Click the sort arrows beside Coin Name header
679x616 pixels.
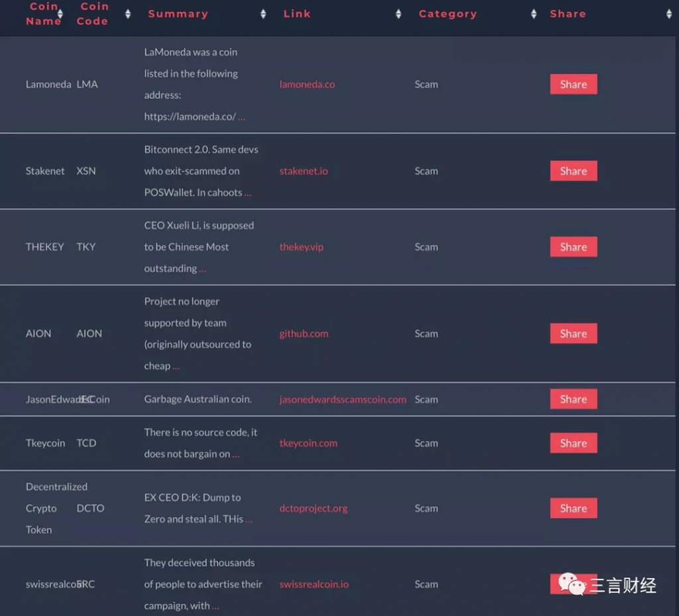click(61, 14)
